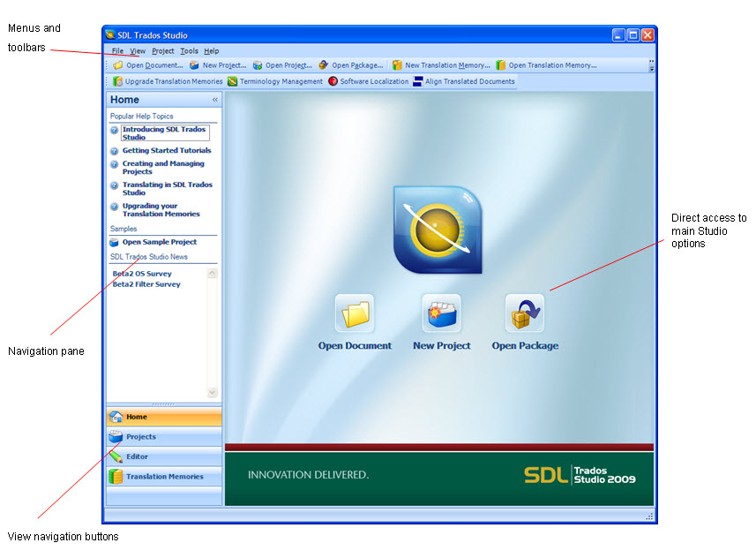Click Upgrade Translation Memories toolbar button

[168, 81]
